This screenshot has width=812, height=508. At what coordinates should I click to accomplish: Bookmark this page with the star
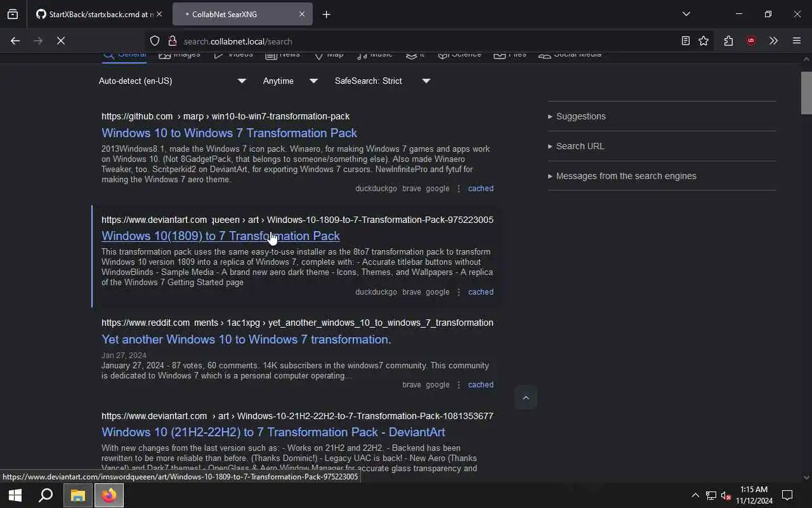[x=704, y=41]
